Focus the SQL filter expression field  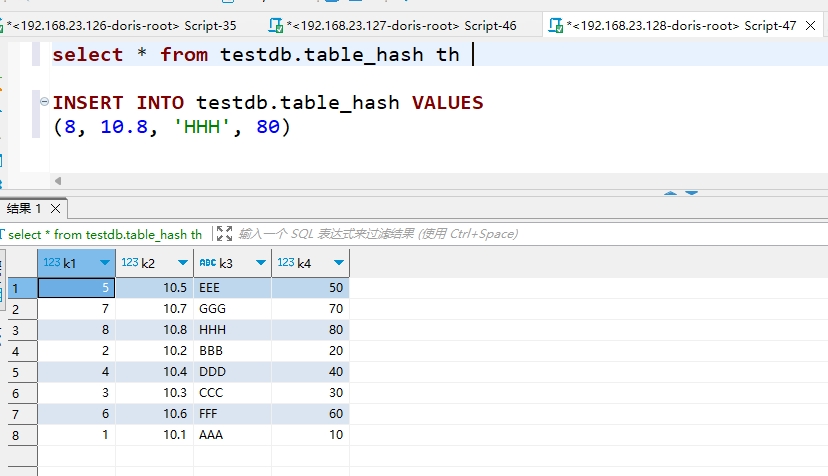click(x=528, y=234)
